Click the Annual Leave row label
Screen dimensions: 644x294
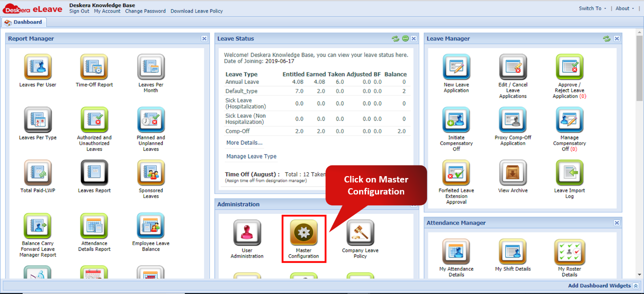click(242, 82)
